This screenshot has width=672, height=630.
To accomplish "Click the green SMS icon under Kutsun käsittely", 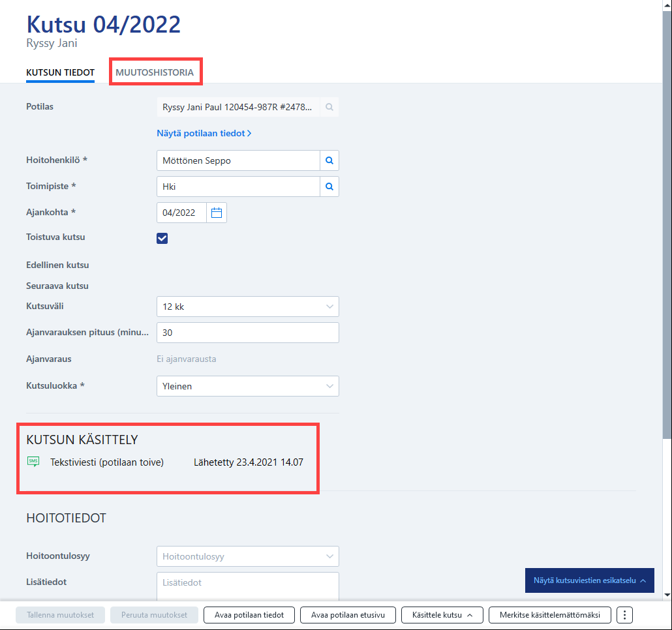I will pyautogui.click(x=33, y=462).
